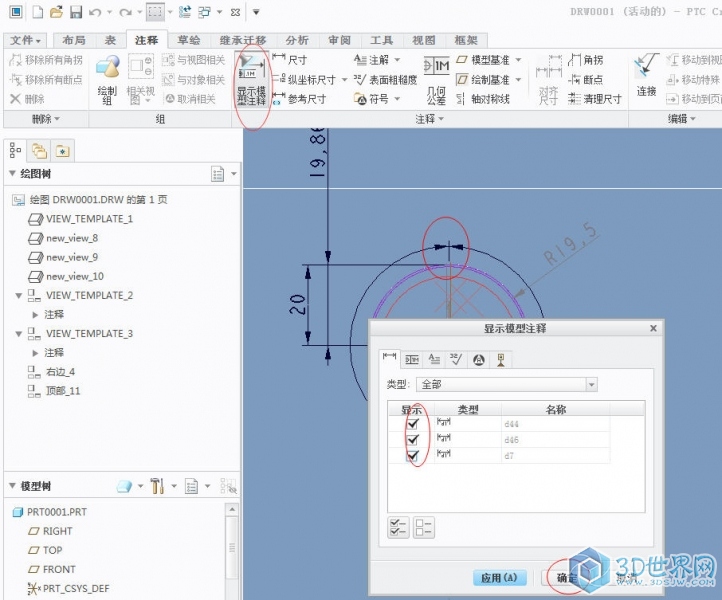The width and height of the screenshot is (722, 600).
Task: Select the Ordinate Dimension (纵坐标尺寸) tool
Action: point(305,79)
